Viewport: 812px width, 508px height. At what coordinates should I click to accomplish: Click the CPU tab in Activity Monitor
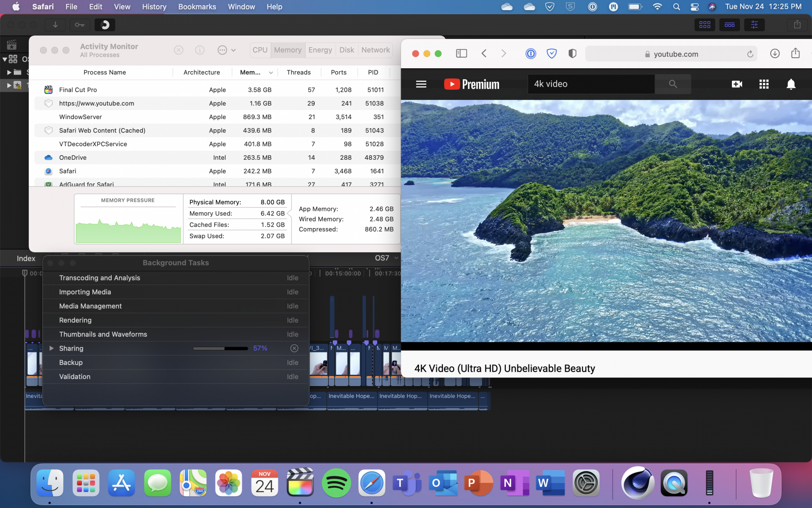(259, 50)
